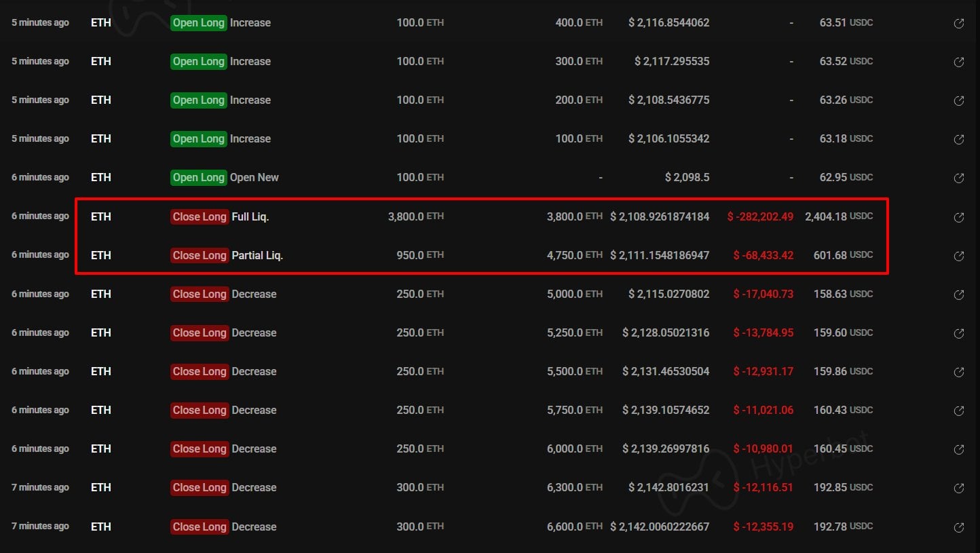Click the price $2,111.1548186947
Image resolution: width=980 pixels, height=553 pixels.
(660, 255)
